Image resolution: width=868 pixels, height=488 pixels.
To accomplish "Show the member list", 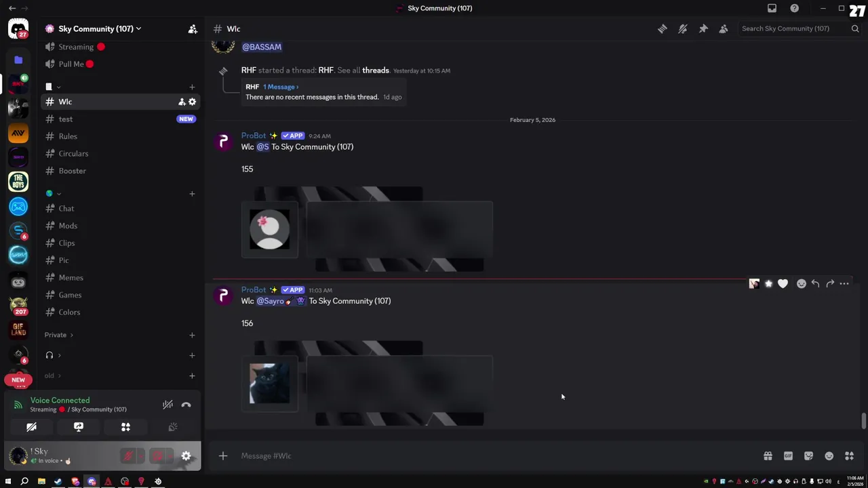I will [724, 28].
